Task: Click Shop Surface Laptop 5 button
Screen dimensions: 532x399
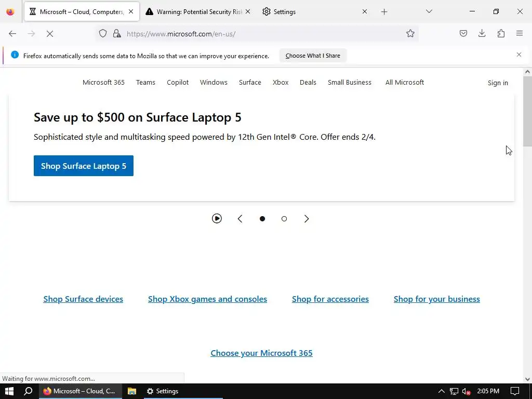Action: click(84, 166)
